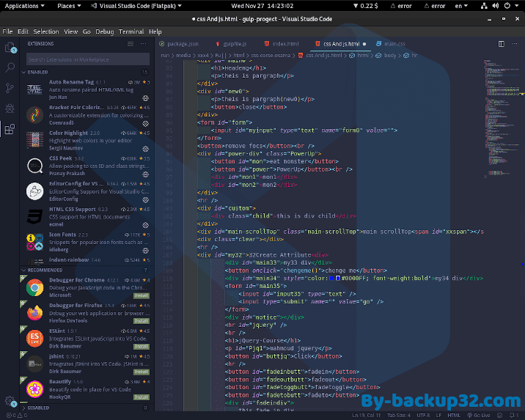Open manage gear for Auto Rename Tag
Image resolution: width=525 pixels, height=420 pixels.
[x=146, y=98]
